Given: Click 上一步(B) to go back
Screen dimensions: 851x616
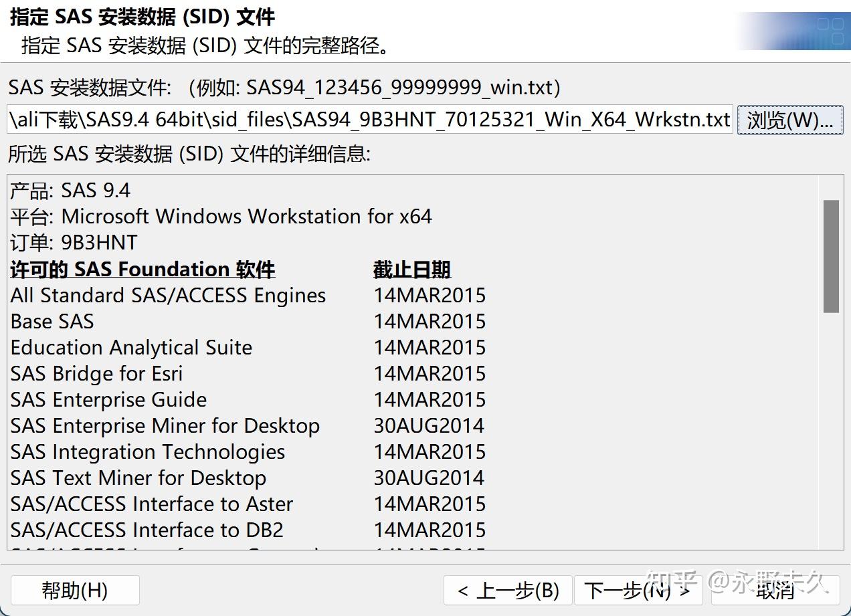Looking at the screenshot, I should coord(507,590).
